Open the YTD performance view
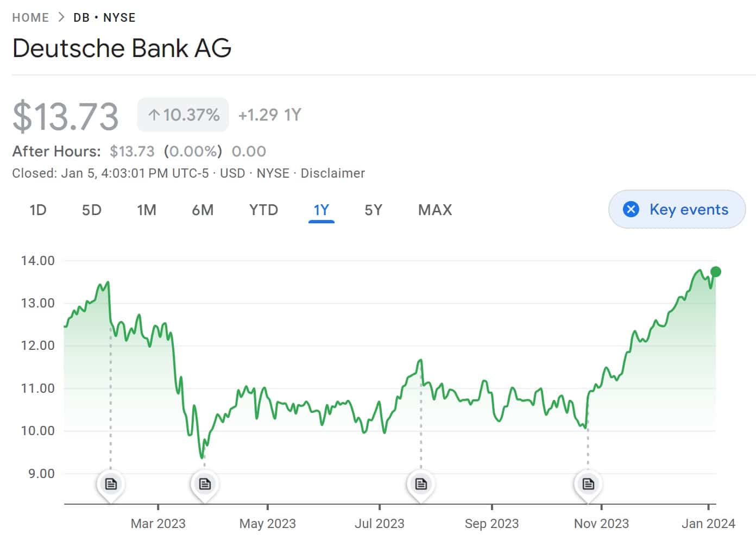Viewport: 756px width, 540px height. [263, 210]
